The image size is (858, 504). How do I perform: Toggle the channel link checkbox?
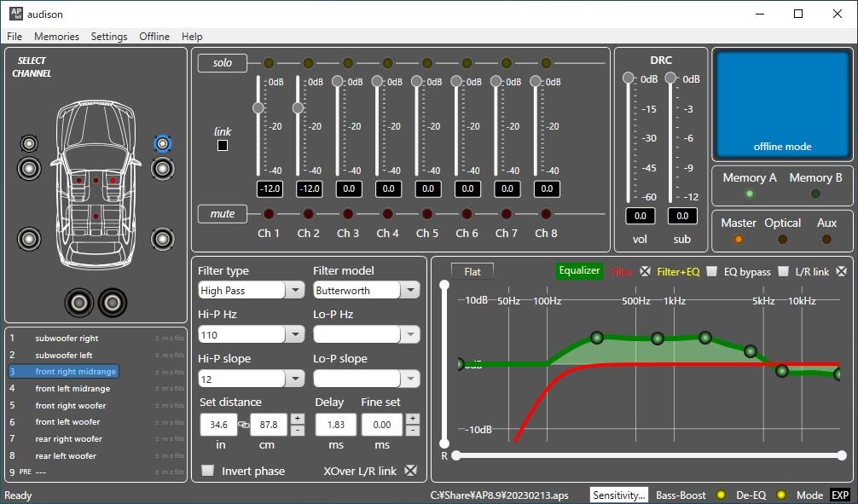click(223, 146)
